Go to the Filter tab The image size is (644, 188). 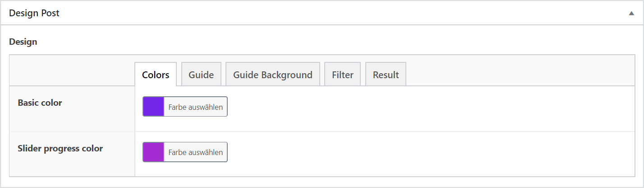[343, 75]
